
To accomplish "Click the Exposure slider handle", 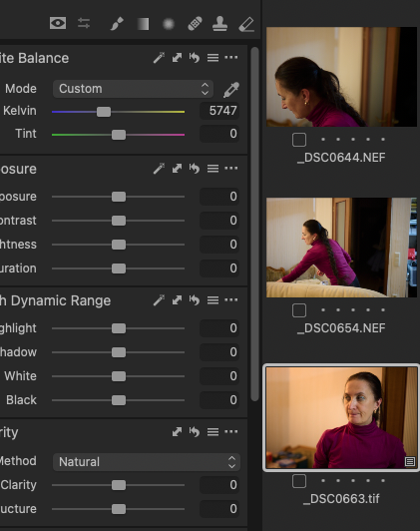I will pyautogui.click(x=119, y=197).
